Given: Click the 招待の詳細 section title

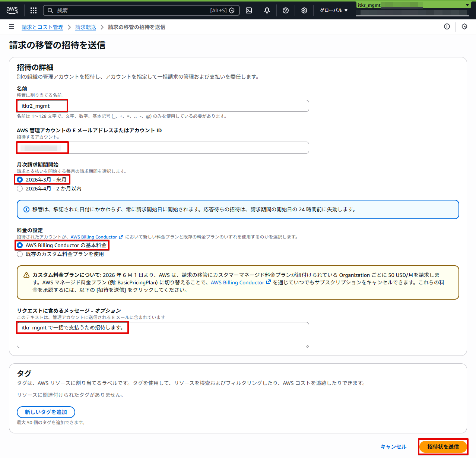Looking at the screenshot, I should [35, 67].
